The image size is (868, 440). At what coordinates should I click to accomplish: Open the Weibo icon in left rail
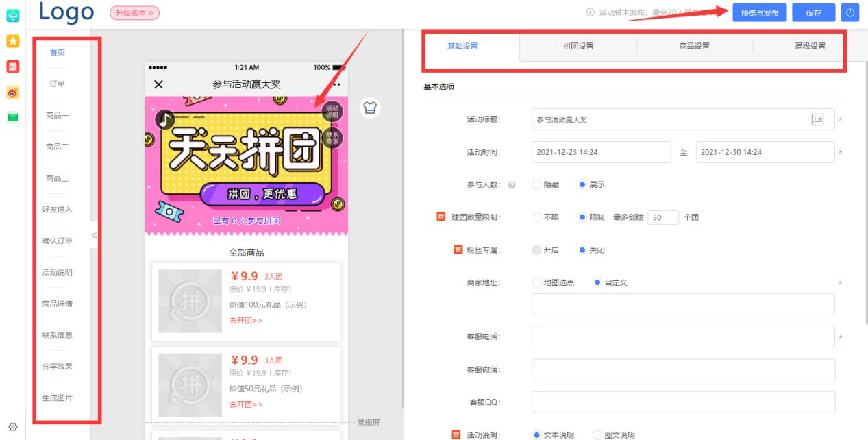(12, 92)
